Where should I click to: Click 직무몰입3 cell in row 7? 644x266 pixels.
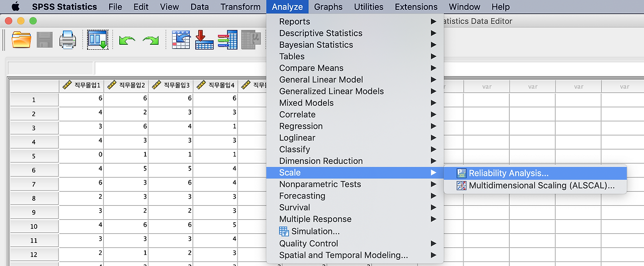(171, 184)
